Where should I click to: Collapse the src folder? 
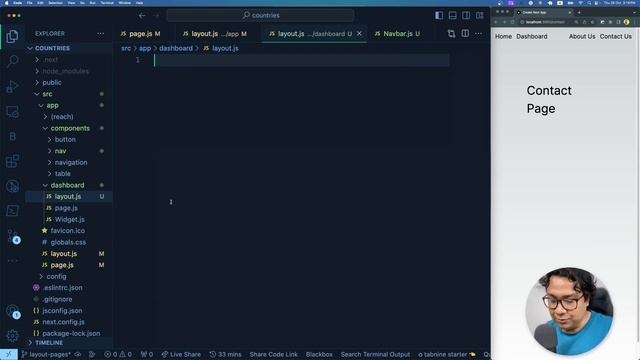coord(47,94)
